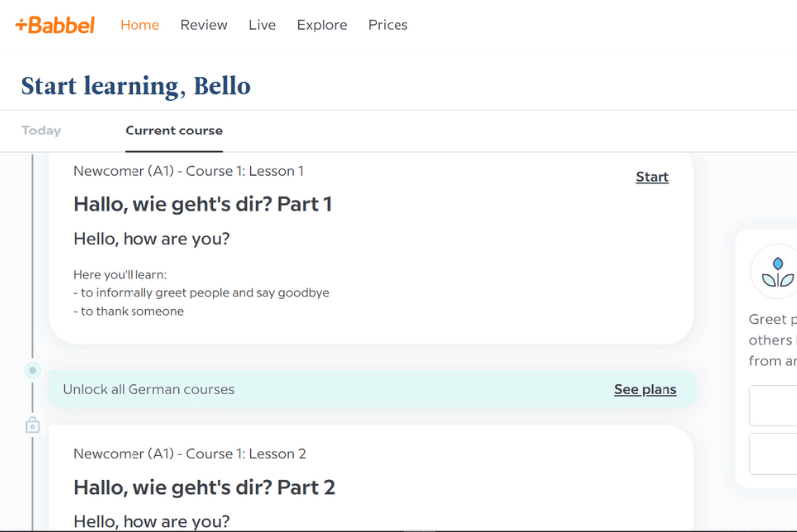Click the Lesson 2 course label
797x532 pixels.
click(x=189, y=454)
